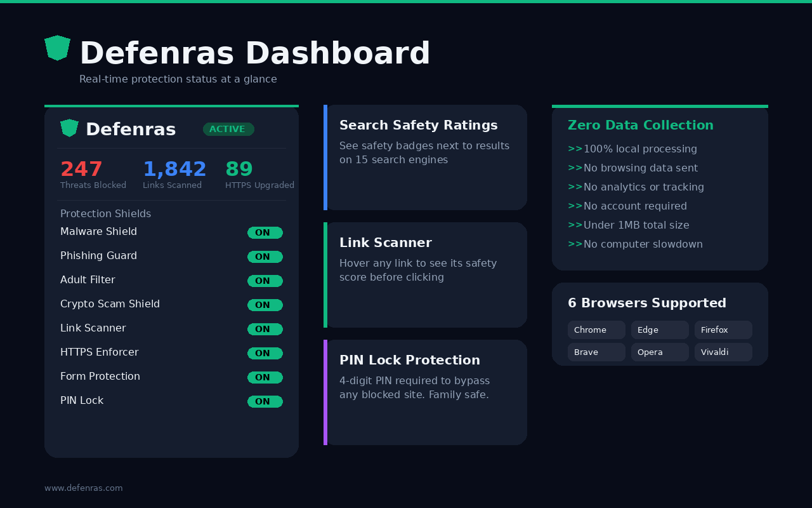This screenshot has width=812, height=508.
Task: Disable the Adult Filter switch
Action: pos(265,281)
